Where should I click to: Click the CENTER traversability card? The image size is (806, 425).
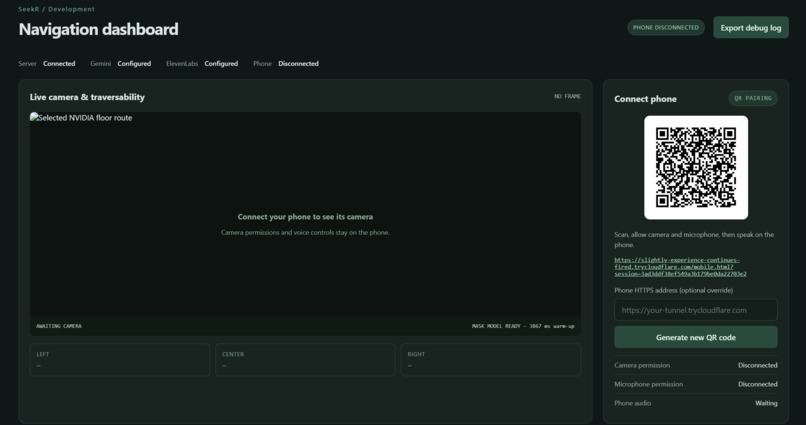coord(305,360)
